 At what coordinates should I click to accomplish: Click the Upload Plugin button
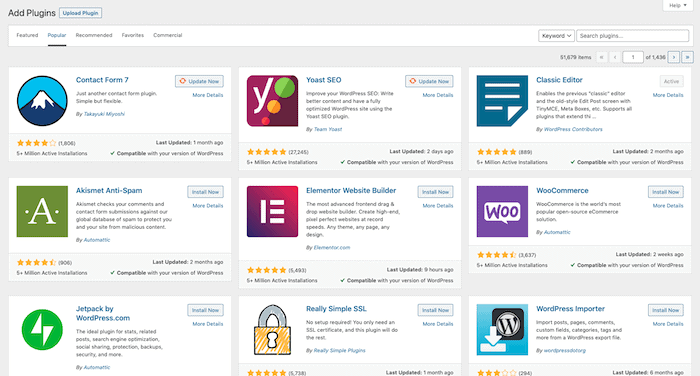point(80,13)
